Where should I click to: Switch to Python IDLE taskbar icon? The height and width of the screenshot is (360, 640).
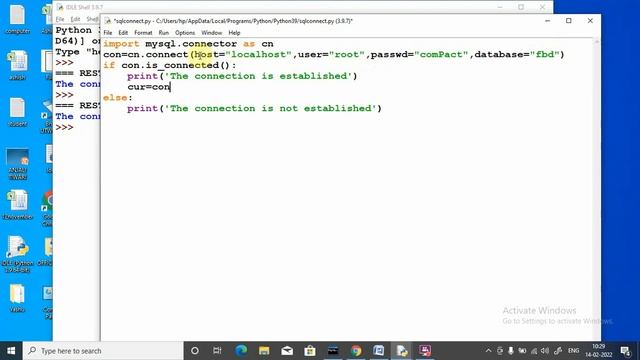tap(402, 351)
